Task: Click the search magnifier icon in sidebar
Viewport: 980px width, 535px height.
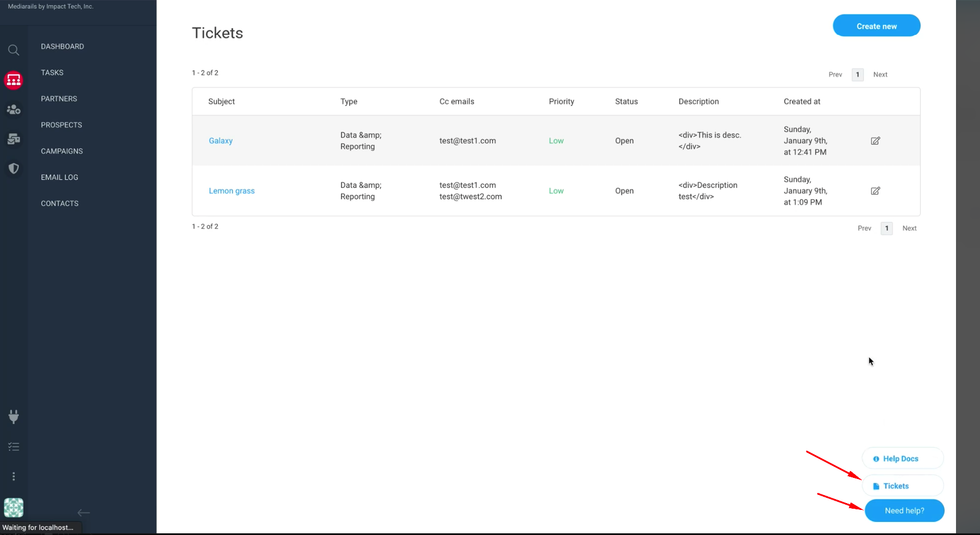Action: click(14, 50)
